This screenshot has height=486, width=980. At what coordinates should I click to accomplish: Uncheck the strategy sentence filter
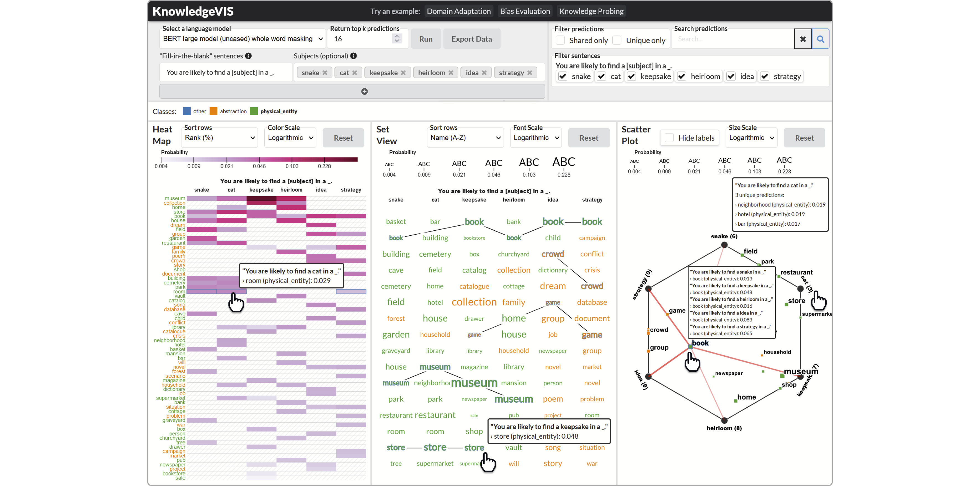pyautogui.click(x=765, y=76)
